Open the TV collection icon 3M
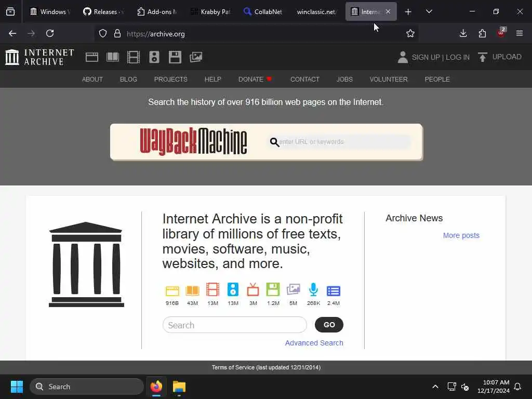 point(253,290)
